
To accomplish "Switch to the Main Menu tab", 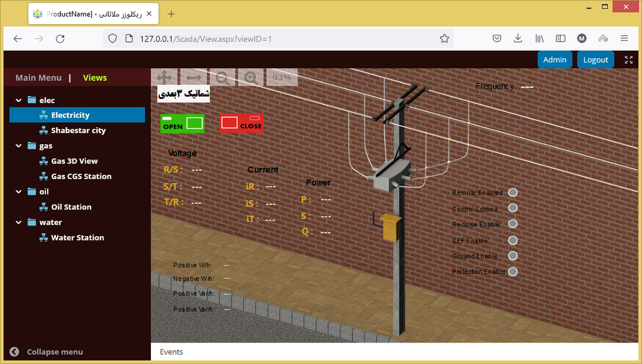I will point(39,78).
